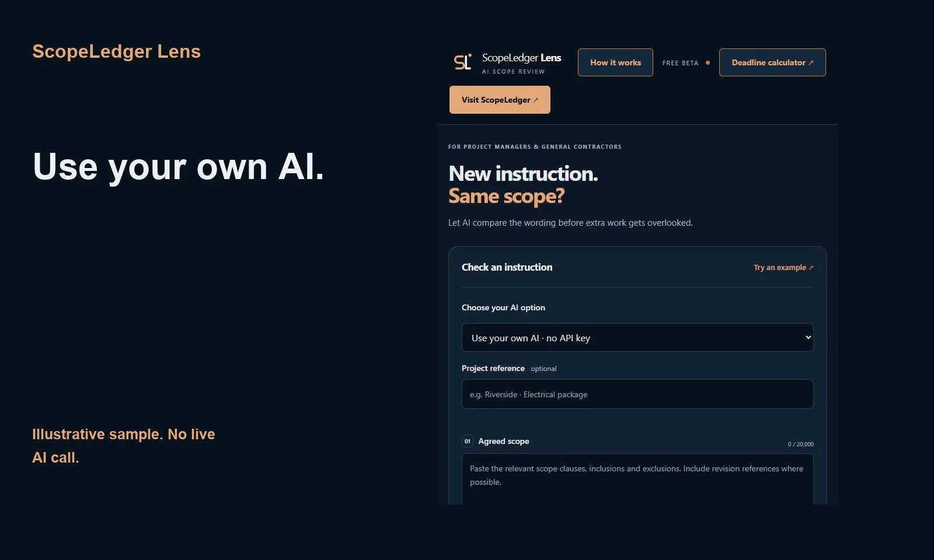The width and height of the screenshot is (934, 560).
Task: Click the Check an instruction heading
Action: click(507, 267)
